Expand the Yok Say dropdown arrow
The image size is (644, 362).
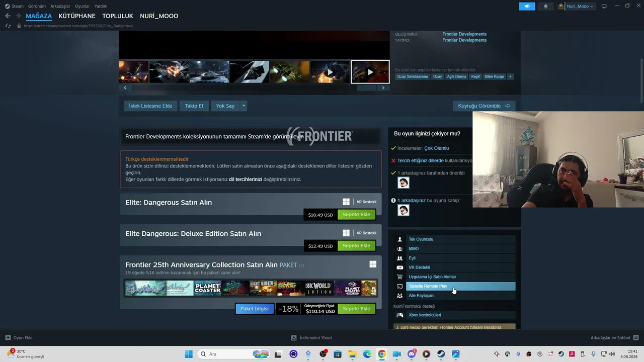click(x=244, y=106)
